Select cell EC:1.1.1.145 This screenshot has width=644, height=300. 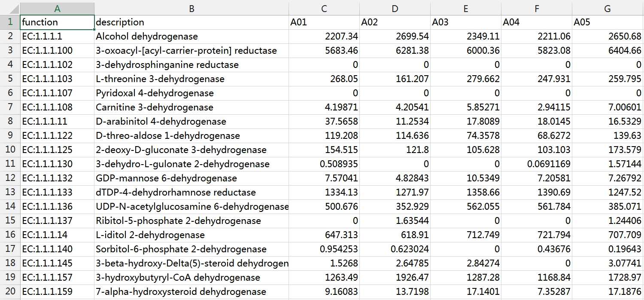pos(57,263)
